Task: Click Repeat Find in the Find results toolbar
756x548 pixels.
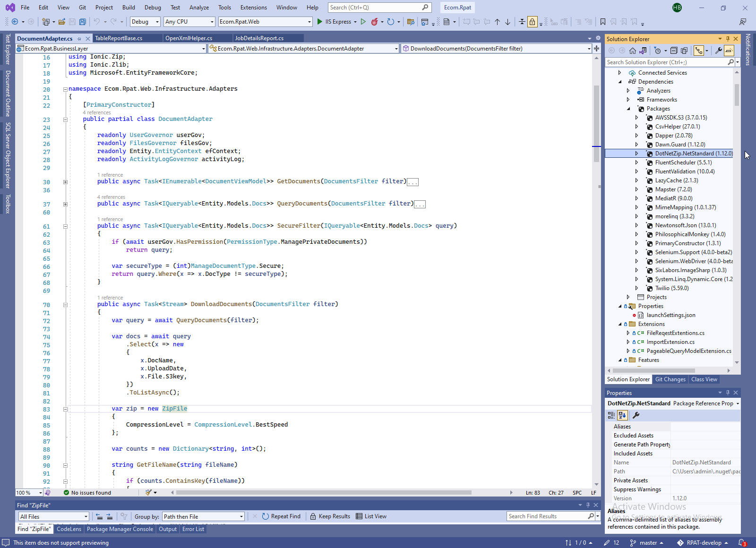Action: (281, 516)
